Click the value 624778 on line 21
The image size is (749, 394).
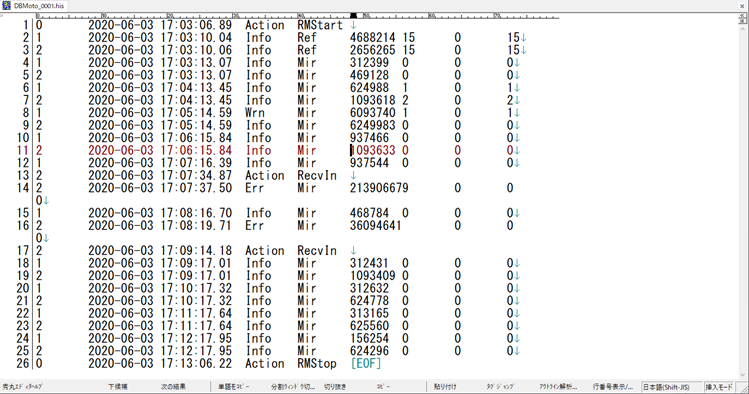coord(369,301)
